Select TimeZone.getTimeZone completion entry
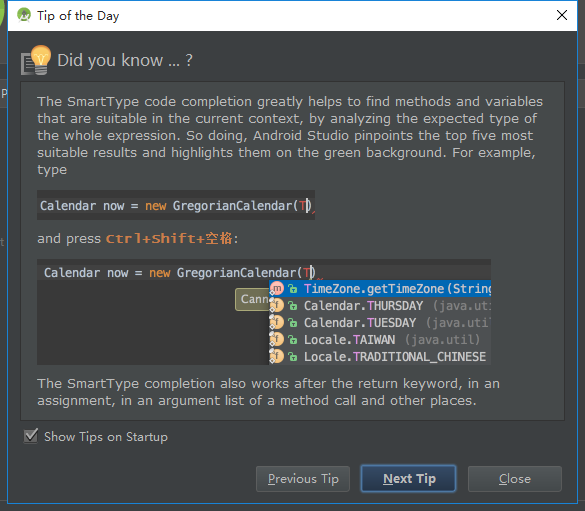Viewport: 585px width, 511px height. tap(380, 289)
